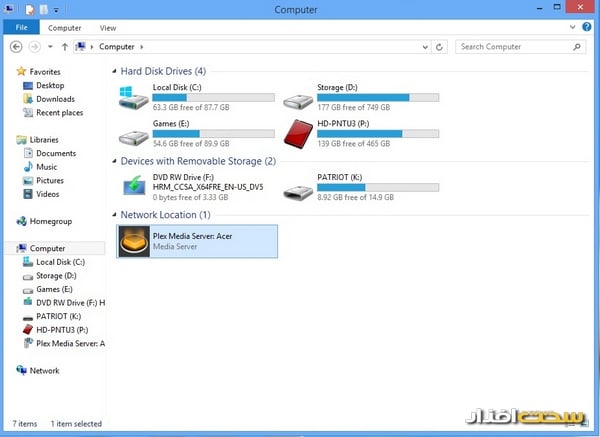Open the DVD RW Drive (F:) icon

[132, 186]
